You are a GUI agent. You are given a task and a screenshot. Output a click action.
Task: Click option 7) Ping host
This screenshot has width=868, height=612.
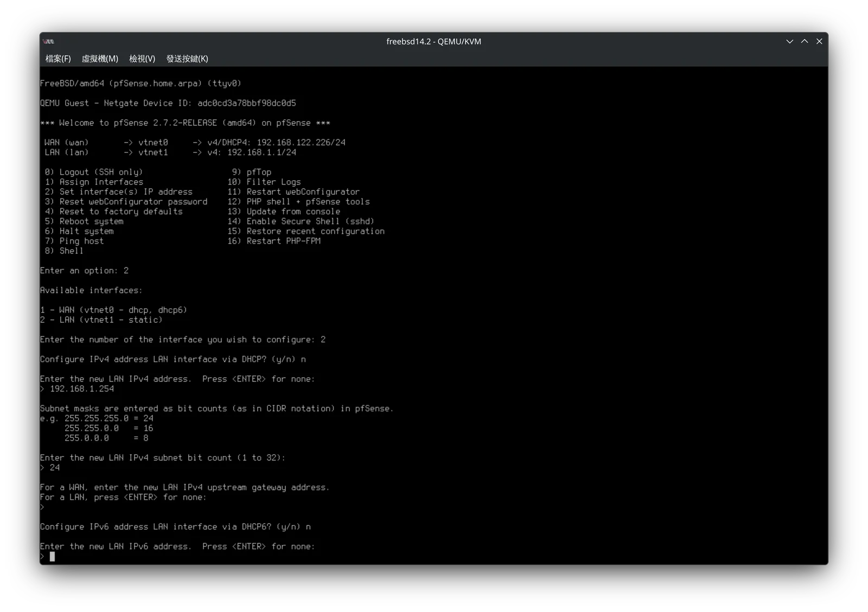(x=74, y=241)
